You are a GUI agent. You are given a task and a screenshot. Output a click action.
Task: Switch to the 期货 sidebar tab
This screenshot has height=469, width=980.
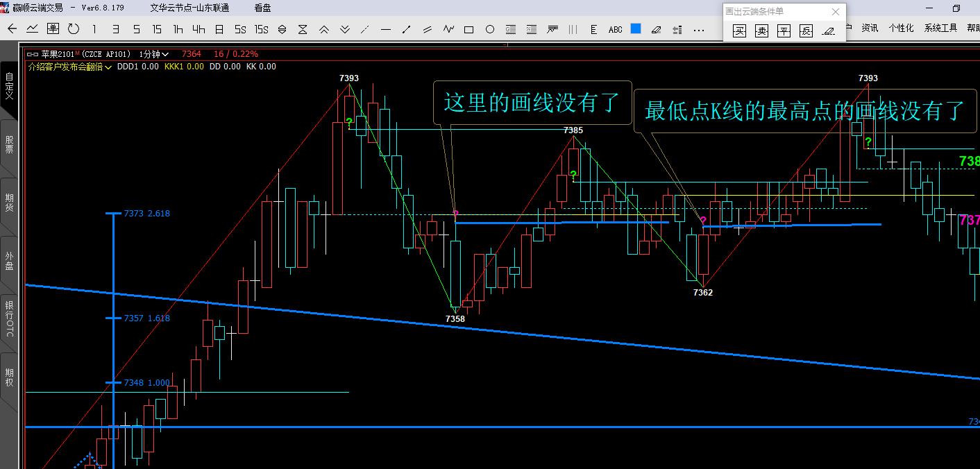(x=10, y=203)
